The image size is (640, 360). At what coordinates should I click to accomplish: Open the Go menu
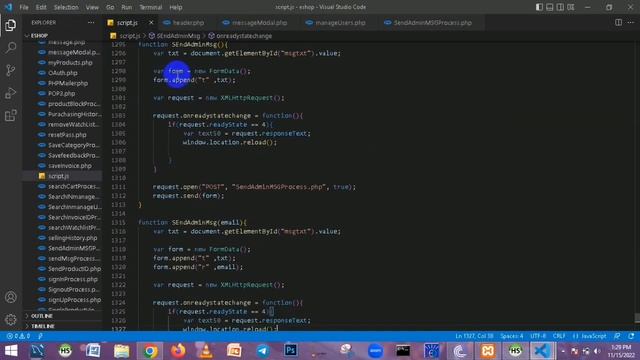click(110, 7)
